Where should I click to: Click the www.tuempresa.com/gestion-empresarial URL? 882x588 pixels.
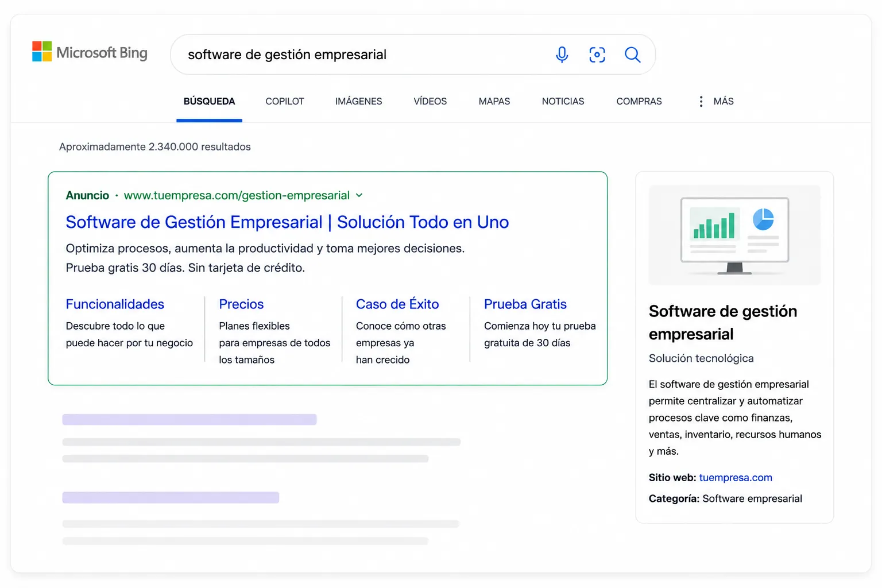coord(237,195)
